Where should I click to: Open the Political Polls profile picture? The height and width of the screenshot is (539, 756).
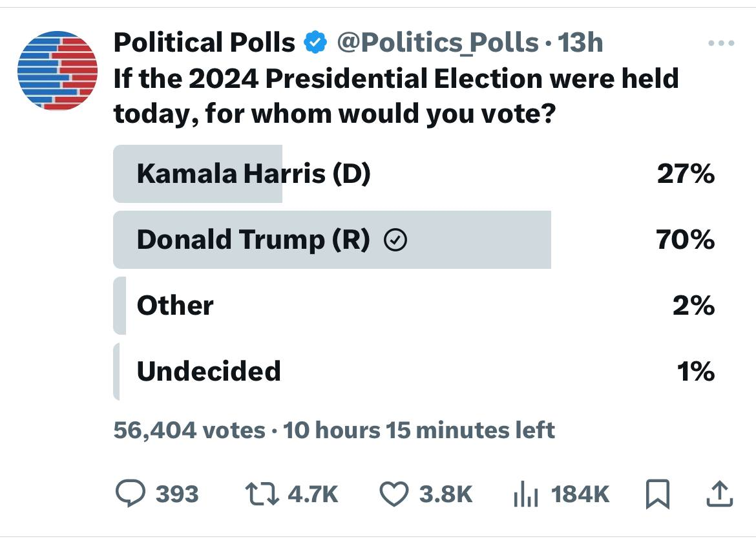pyautogui.click(x=58, y=70)
